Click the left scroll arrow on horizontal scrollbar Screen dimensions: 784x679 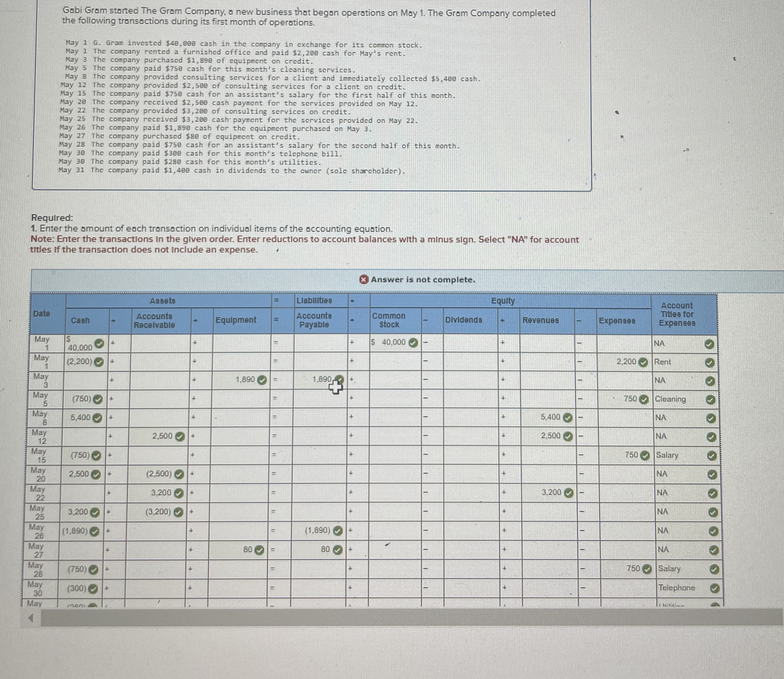(x=32, y=618)
